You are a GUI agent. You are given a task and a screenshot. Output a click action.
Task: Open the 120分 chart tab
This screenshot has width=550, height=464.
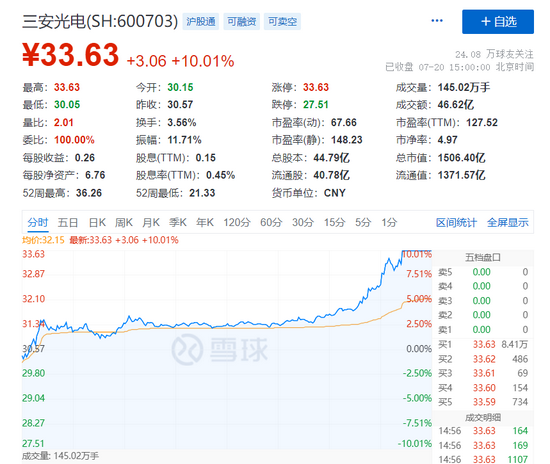pyautogui.click(x=237, y=222)
